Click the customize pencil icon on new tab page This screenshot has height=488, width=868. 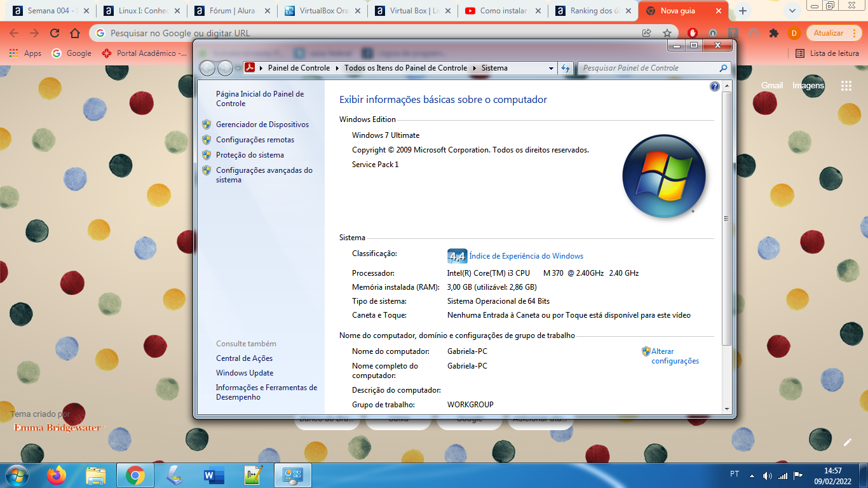click(x=847, y=442)
